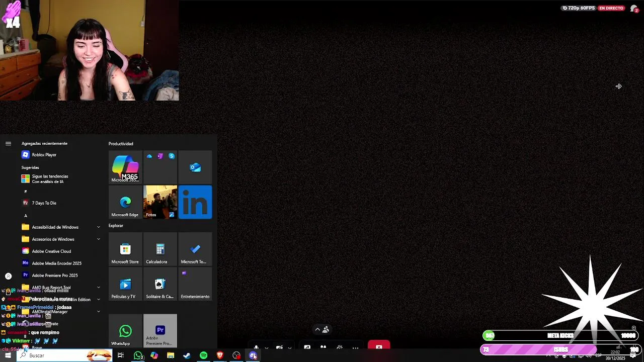Open Spotify from the taskbar
Image resolution: width=644 pixels, height=362 pixels.
(203, 355)
